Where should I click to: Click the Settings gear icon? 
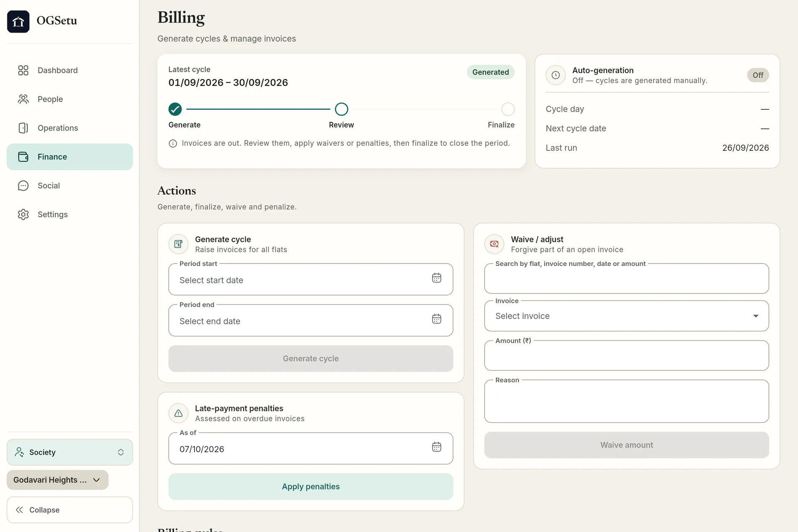[x=23, y=214]
